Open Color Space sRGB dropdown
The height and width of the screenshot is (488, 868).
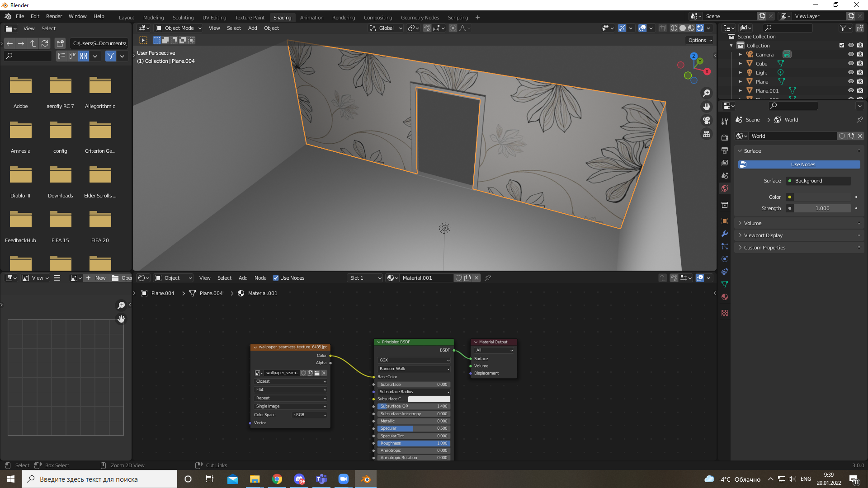(x=310, y=415)
